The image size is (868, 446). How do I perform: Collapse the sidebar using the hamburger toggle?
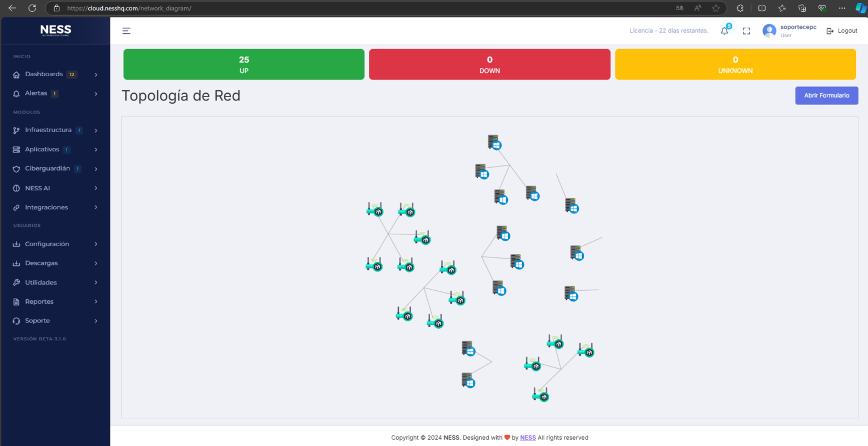126,30
